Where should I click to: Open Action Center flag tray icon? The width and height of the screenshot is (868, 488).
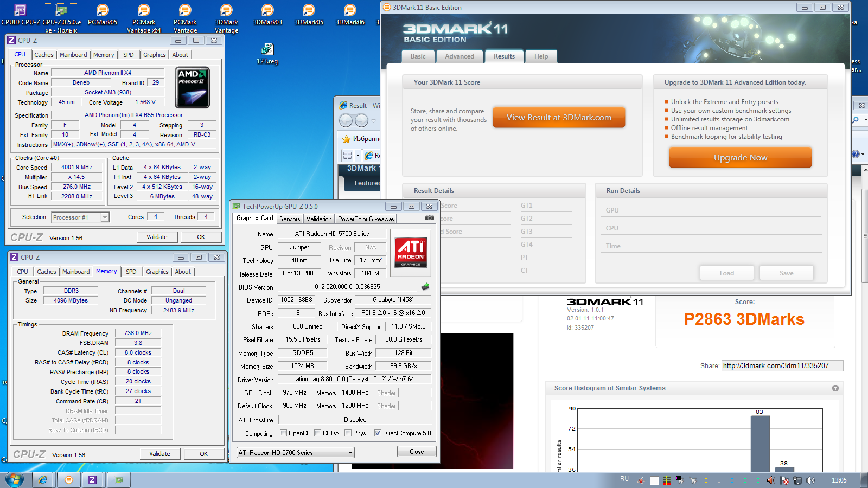click(x=784, y=480)
